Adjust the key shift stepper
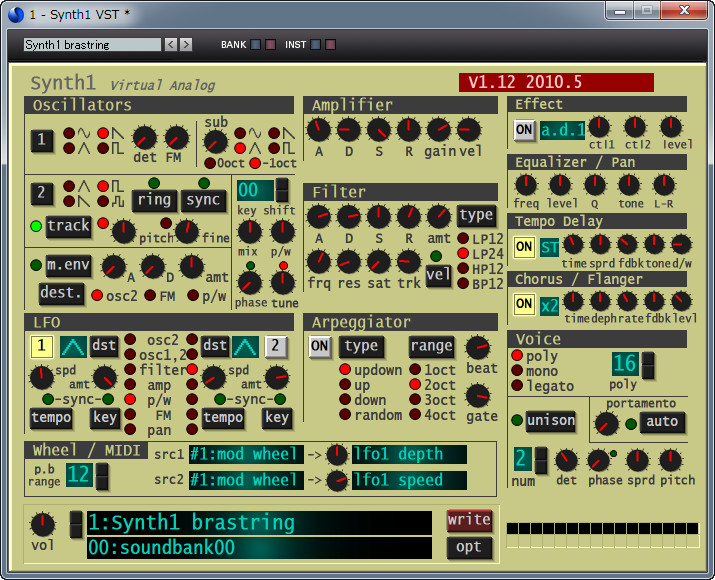This screenshot has height=580, width=715. (x=282, y=190)
